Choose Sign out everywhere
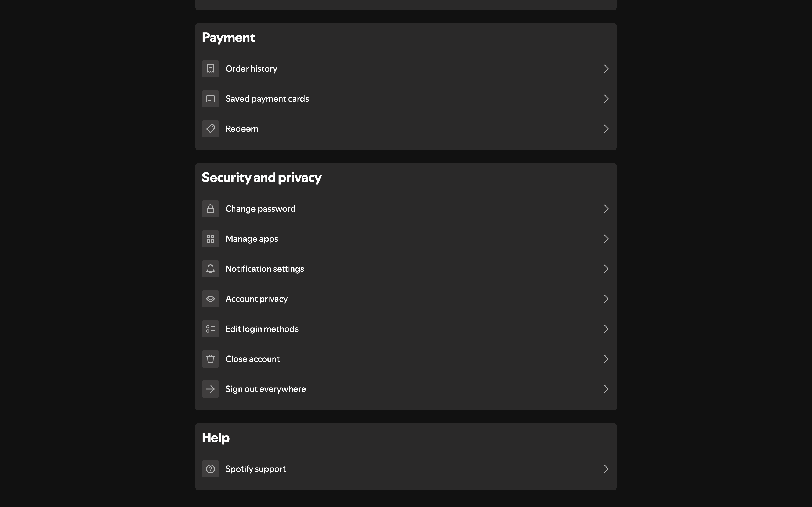Image resolution: width=812 pixels, height=507 pixels. pos(265,389)
